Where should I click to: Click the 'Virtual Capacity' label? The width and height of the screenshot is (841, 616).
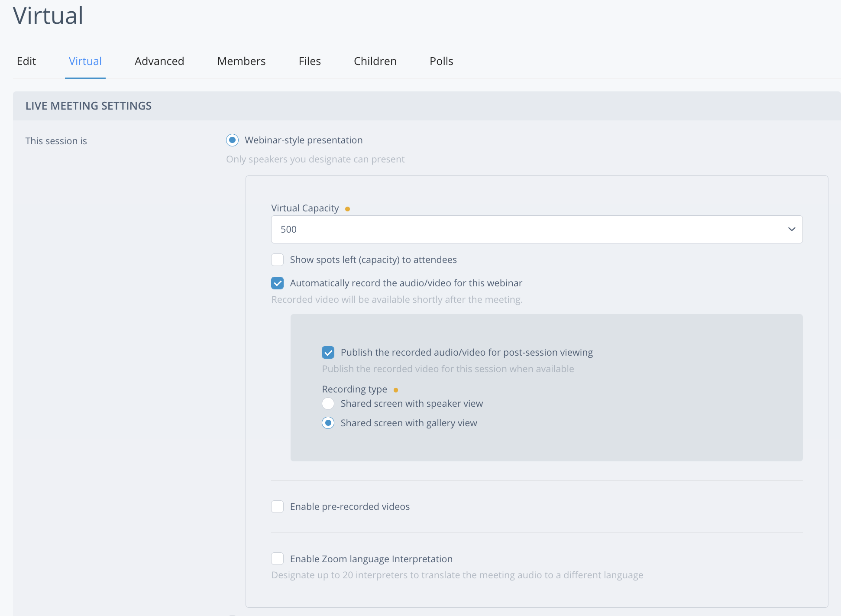tap(305, 208)
